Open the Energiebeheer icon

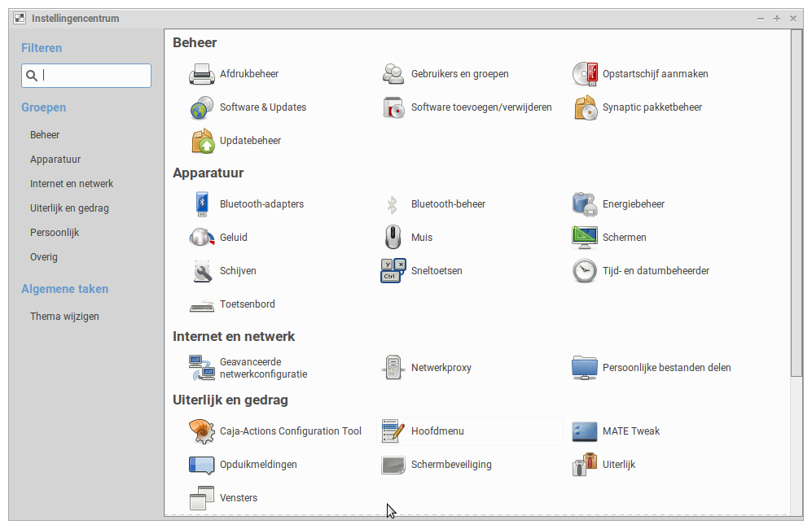click(x=585, y=204)
